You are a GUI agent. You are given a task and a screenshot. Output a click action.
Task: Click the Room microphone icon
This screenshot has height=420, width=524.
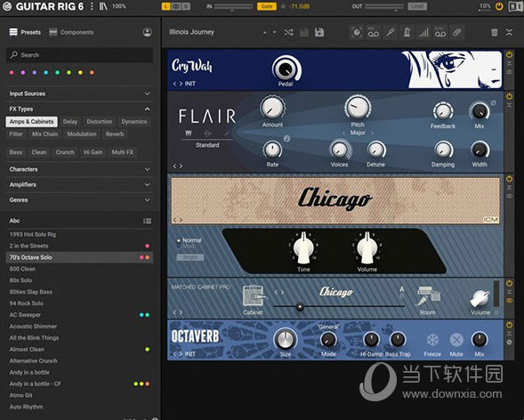point(429,295)
